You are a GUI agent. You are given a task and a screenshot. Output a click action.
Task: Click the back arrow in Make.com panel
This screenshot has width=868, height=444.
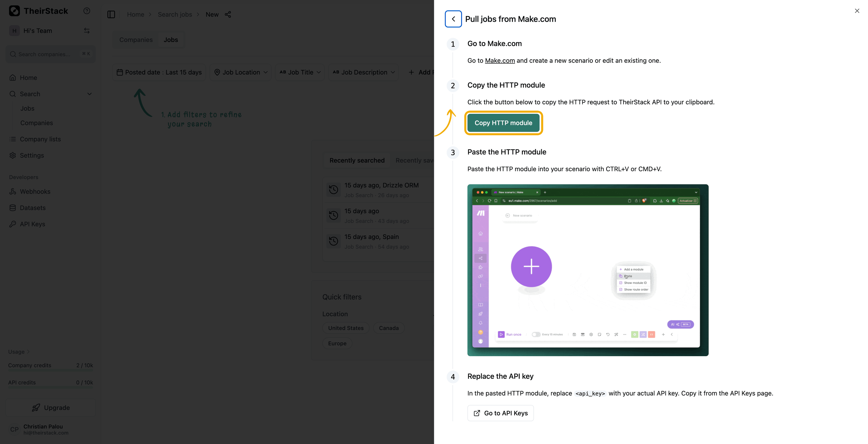click(453, 19)
